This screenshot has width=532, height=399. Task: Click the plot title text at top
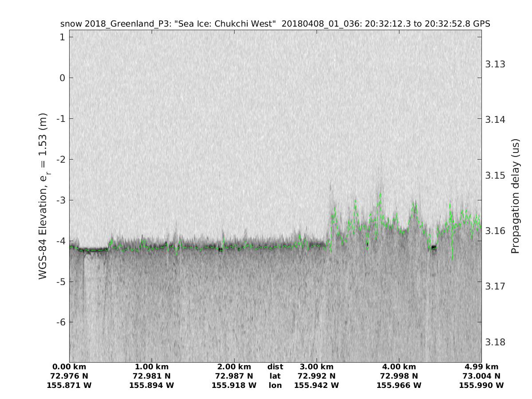pyautogui.click(x=275, y=24)
